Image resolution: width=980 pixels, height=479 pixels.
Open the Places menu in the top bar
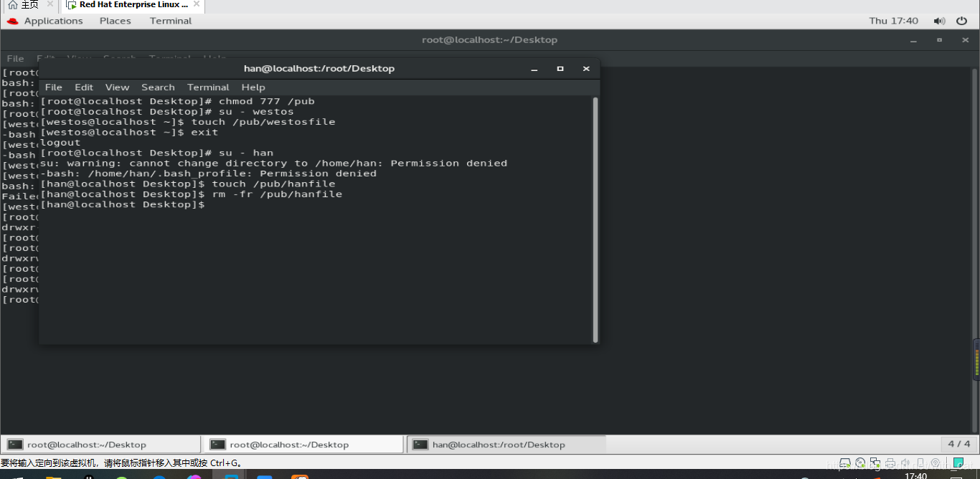(x=116, y=21)
